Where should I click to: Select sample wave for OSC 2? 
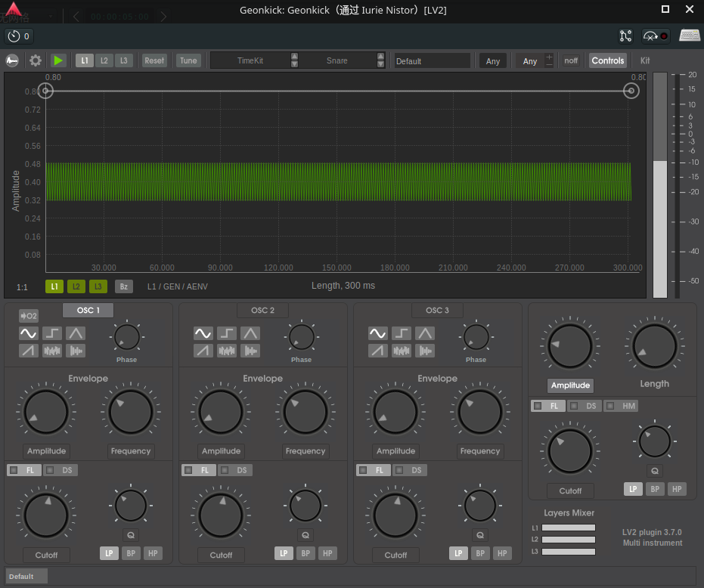[x=250, y=351]
